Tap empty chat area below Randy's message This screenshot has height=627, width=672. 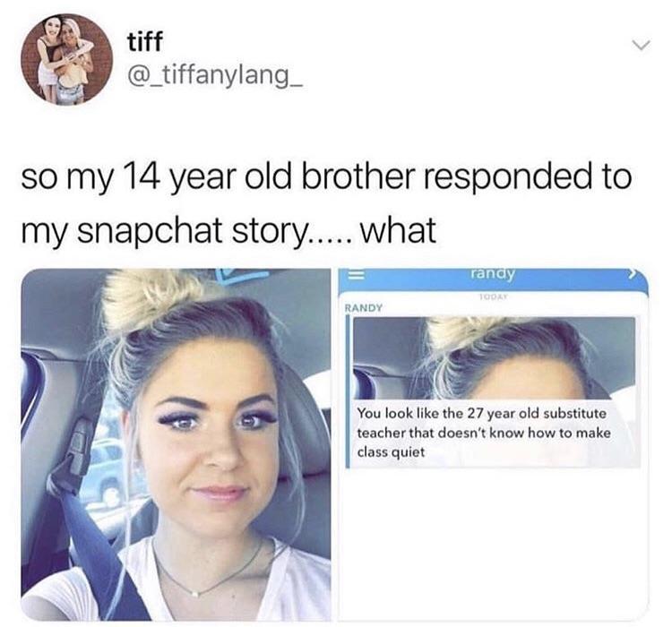coord(494,545)
